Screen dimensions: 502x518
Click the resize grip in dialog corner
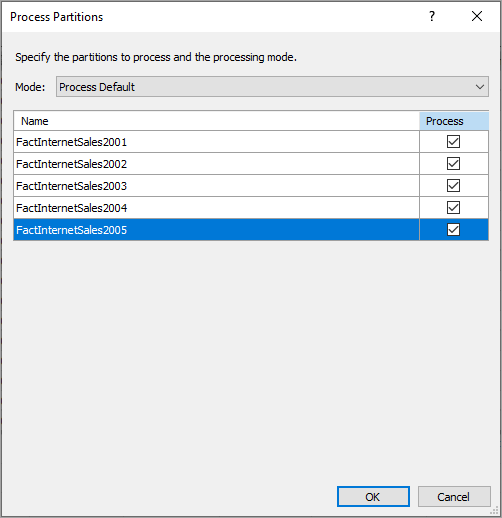494,511
